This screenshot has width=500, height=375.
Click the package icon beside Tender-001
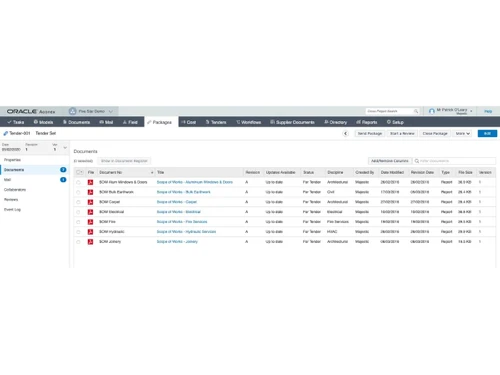point(5,133)
